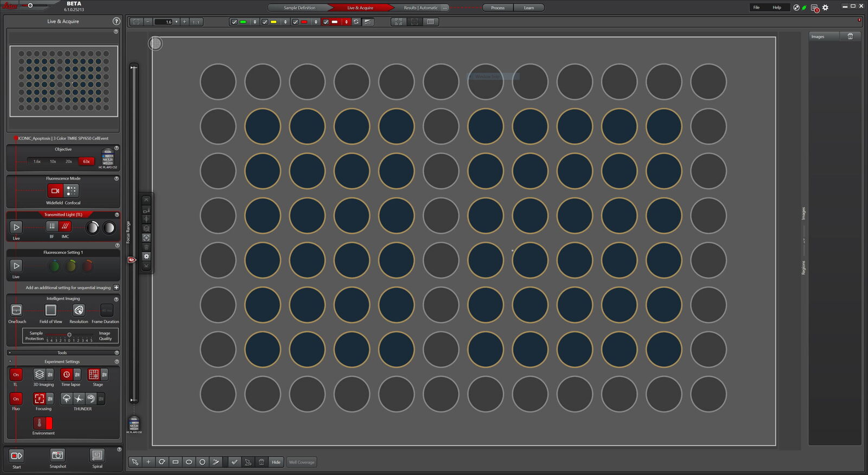Open white channel spinner dropdown
The height and width of the screenshot is (475, 868).
346,22
